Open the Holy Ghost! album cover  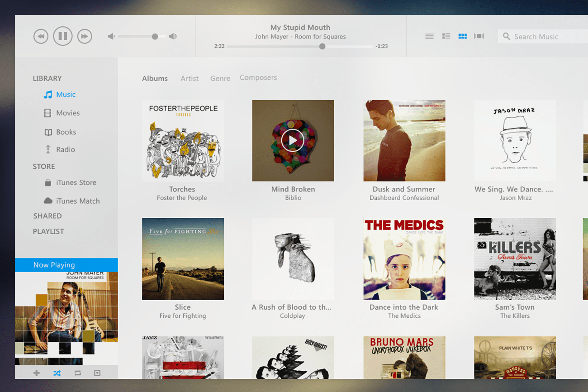point(293,358)
